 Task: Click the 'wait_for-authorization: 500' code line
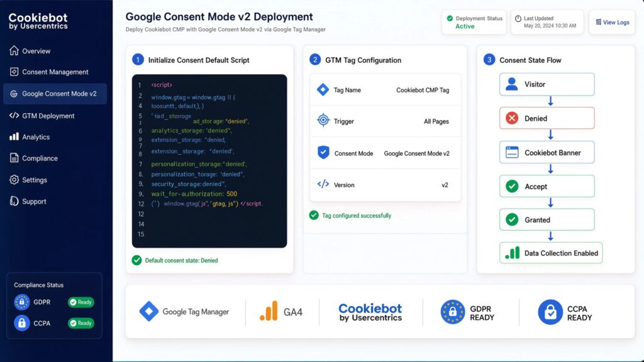pyautogui.click(x=194, y=194)
